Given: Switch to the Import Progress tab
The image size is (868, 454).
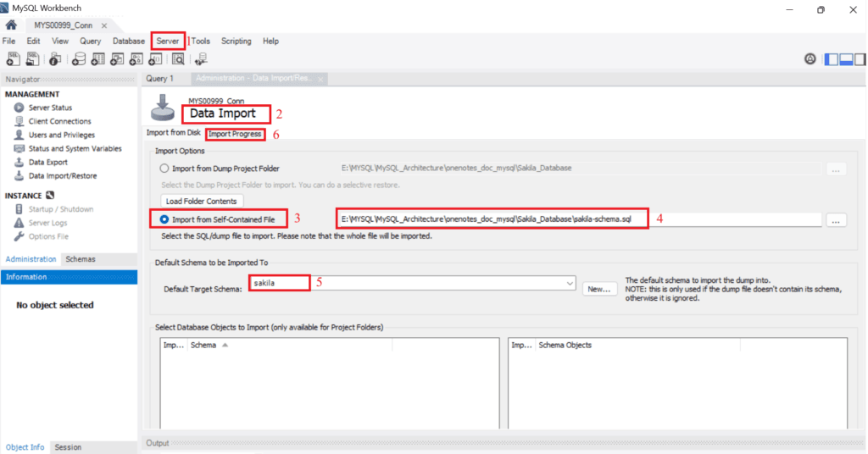Looking at the screenshot, I should 235,134.
